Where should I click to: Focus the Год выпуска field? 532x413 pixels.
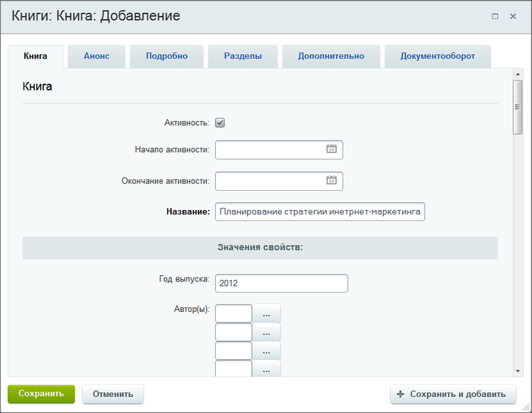(x=282, y=283)
